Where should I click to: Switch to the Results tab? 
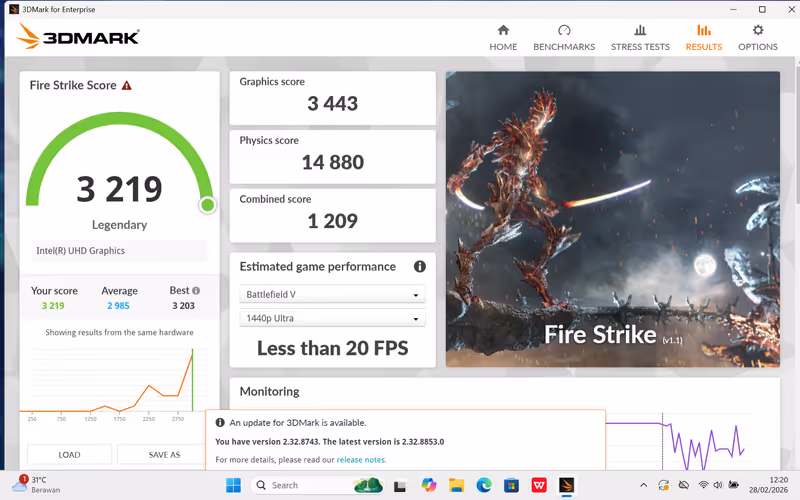tap(704, 38)
